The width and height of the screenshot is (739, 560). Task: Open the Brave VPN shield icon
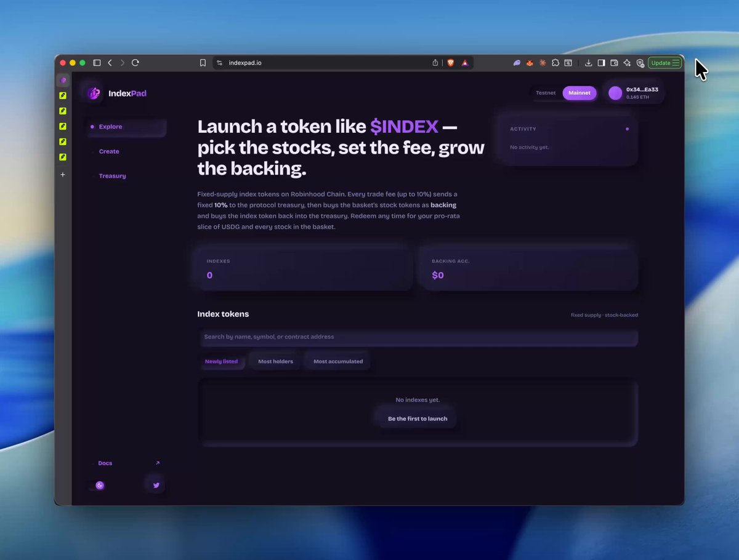(x=640, y=63)
